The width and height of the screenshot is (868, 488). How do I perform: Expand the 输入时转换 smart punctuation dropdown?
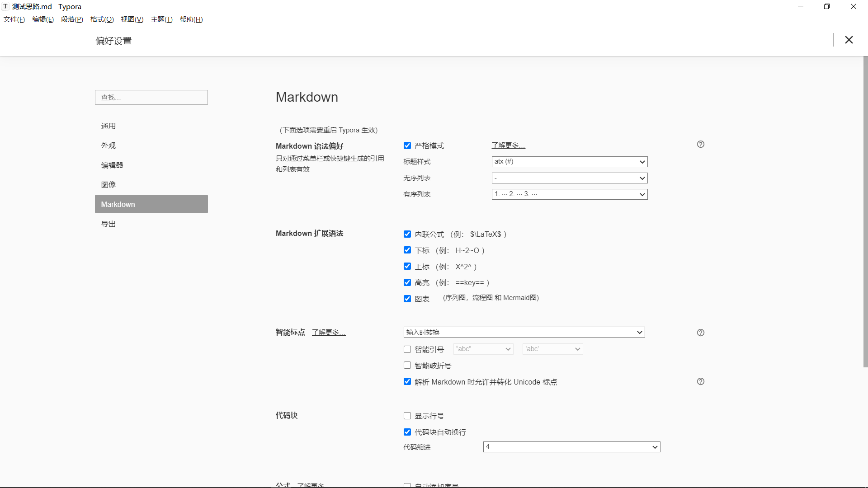click(x=524, y=333)
